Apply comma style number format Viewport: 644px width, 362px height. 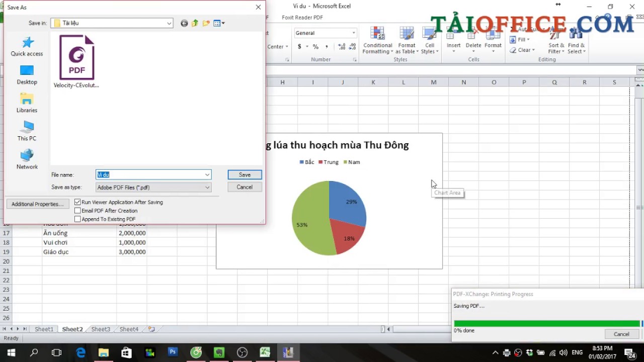coord(327,46)
